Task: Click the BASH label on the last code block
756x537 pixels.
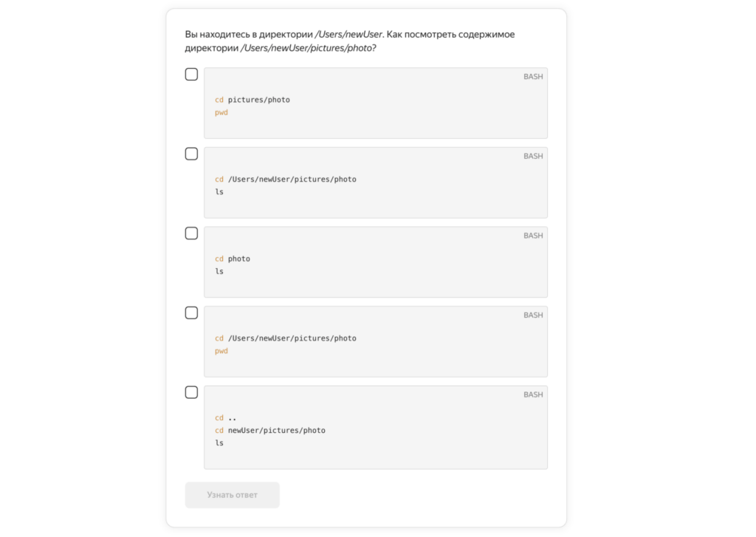Action: pyautogui.click(x=533, y=394)
